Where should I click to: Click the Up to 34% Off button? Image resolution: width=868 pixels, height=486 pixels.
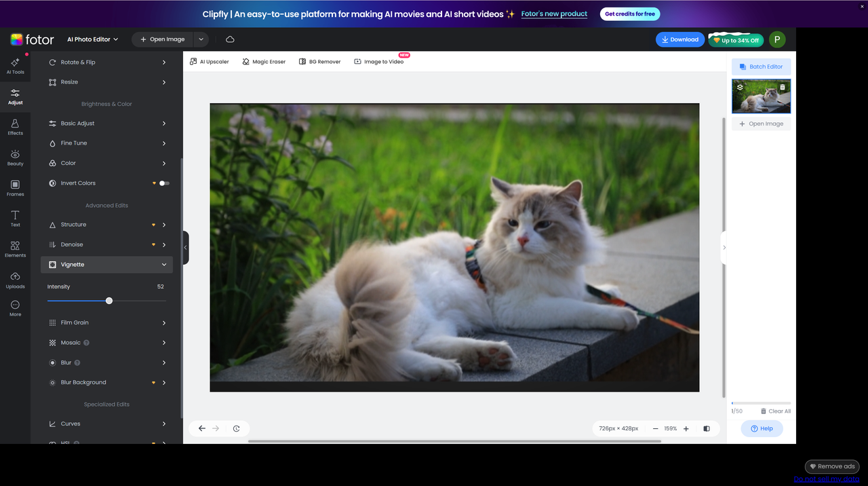(x=736, y=40)
